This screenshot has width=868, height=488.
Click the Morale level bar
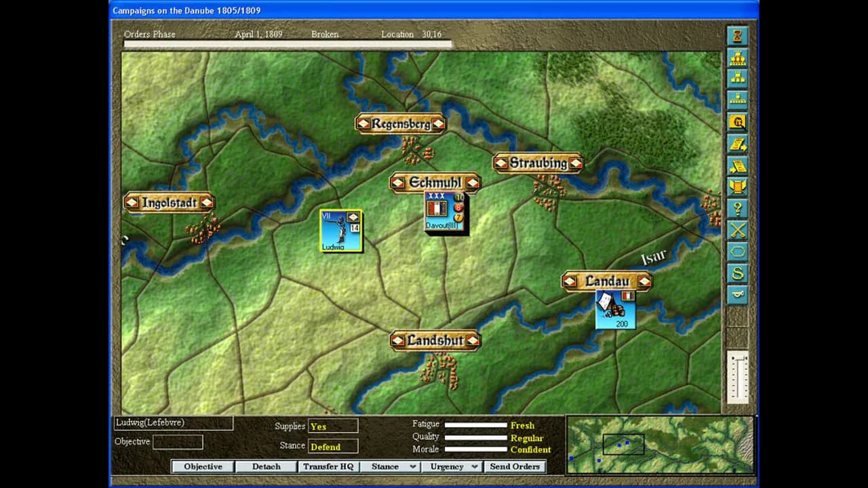pyautogui.click(x=476, y=449)
